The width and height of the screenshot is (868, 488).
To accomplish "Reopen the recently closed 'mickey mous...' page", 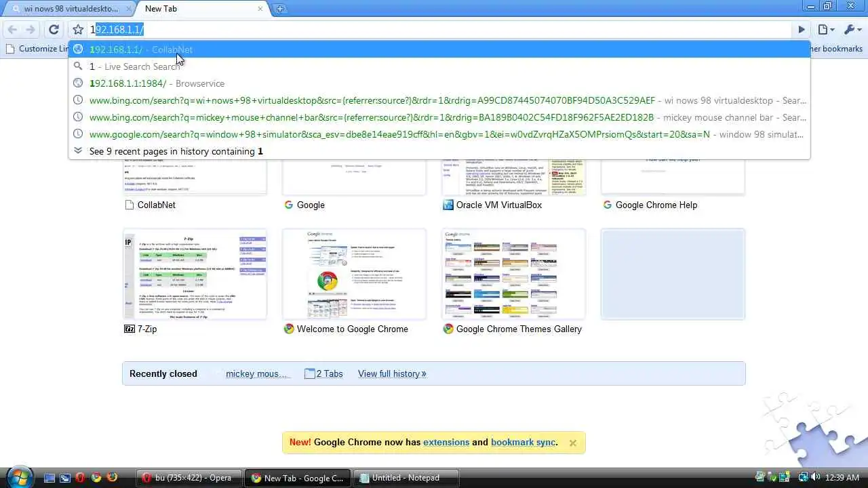I will 256,373.
